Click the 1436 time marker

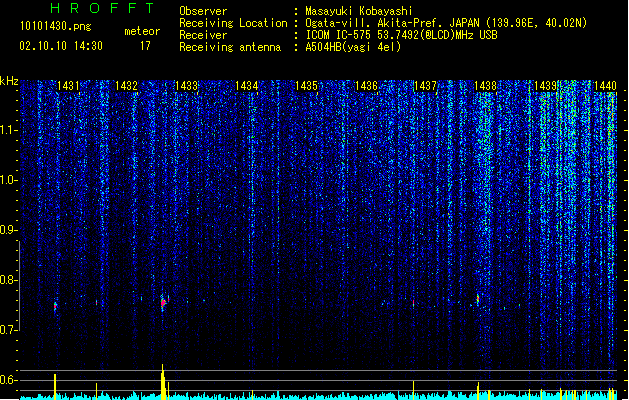pos(366,86)
